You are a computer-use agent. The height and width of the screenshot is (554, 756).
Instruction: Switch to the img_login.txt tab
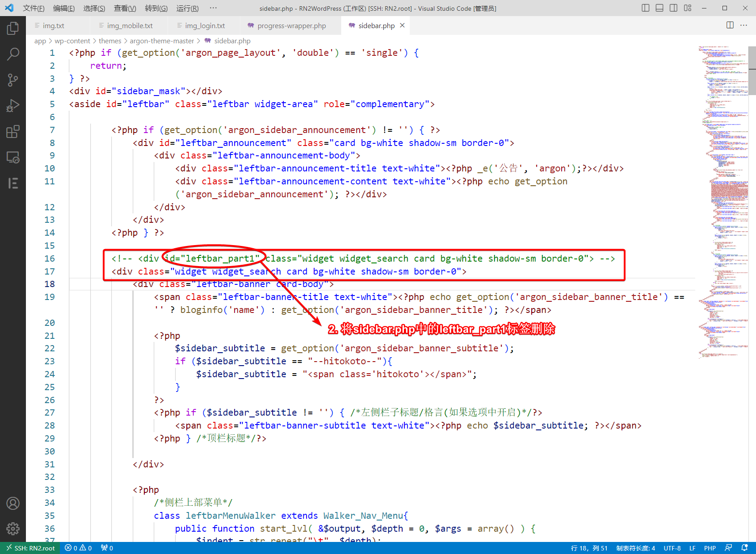[x=205, y=25]
